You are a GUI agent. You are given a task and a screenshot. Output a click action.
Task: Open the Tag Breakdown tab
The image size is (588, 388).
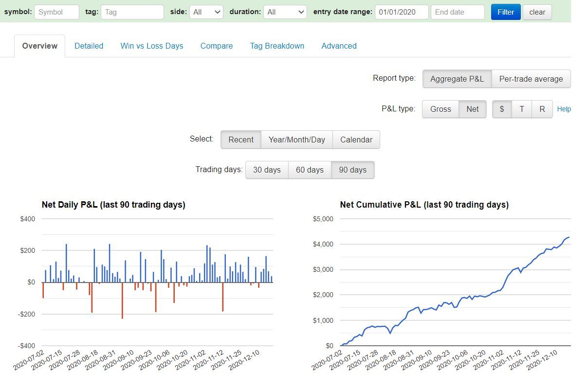point(277,46)
